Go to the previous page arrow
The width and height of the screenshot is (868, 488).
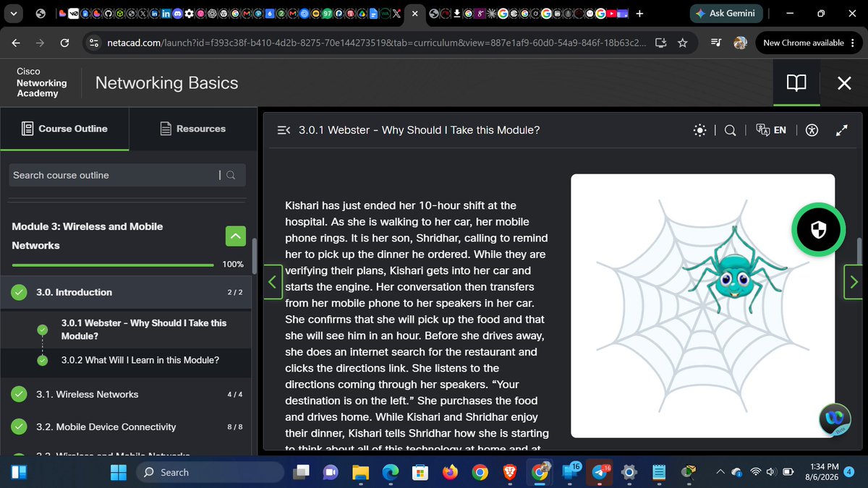click(272, 282)
